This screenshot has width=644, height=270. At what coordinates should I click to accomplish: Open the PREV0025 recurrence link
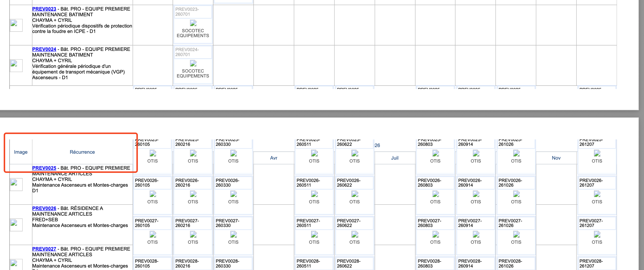pyautogui.click(x=44, y=168)
